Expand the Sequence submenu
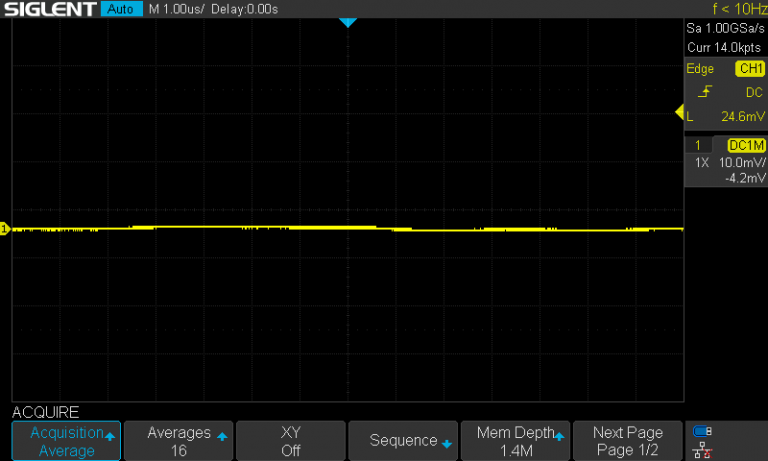This screenshot has width=768, height=461. (x=403, y=441)
